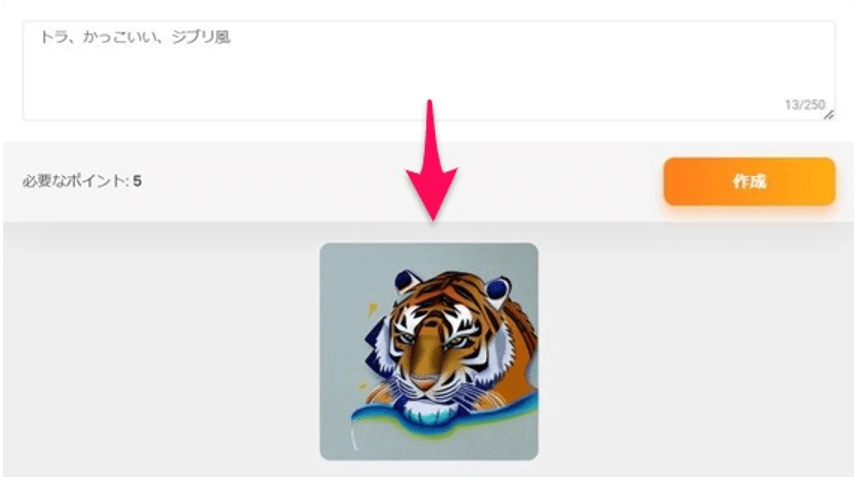
Task: Click the tiger's left blue ear
Action: pyautogui.click(x=404, y=281)
